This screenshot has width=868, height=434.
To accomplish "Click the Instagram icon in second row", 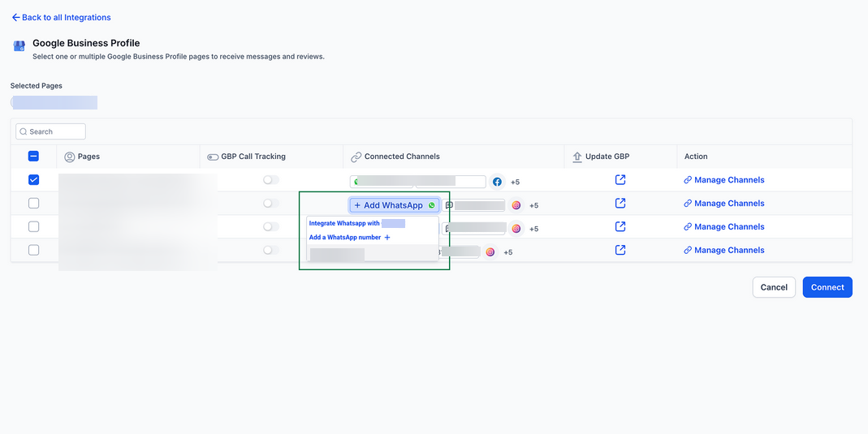I will (516, 205).
